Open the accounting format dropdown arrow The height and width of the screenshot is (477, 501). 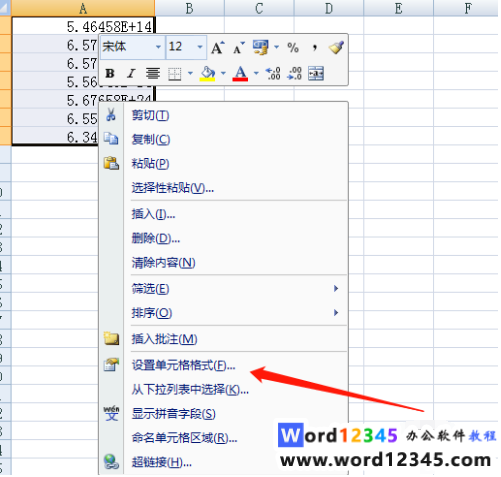click(x=276, y=47)
